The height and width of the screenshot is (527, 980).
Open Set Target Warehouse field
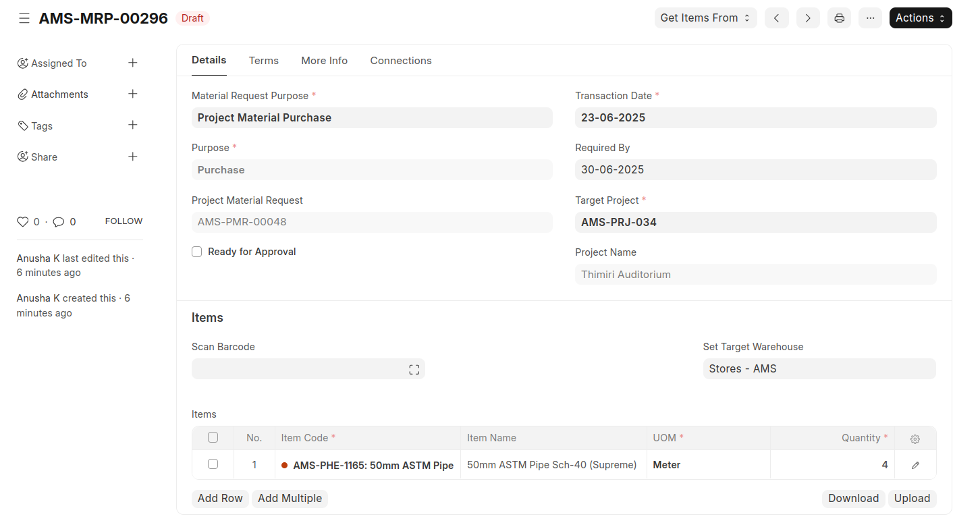click(819, 369)
